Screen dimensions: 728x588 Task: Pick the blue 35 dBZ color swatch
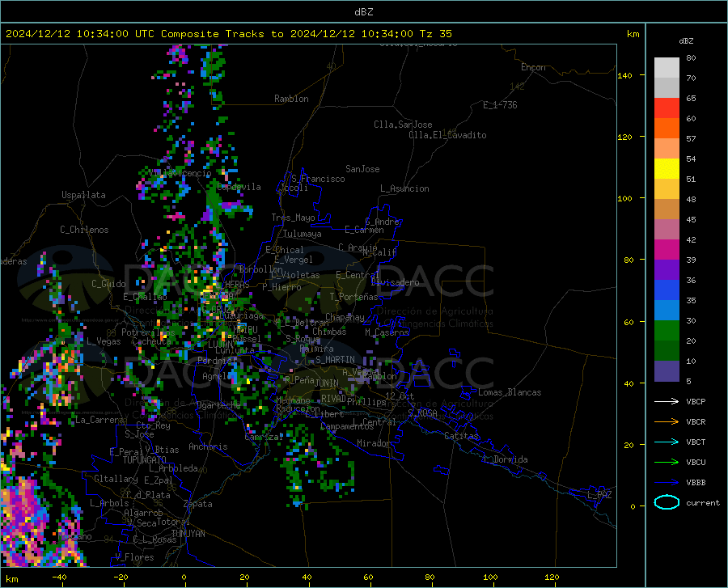click(667, 290)
